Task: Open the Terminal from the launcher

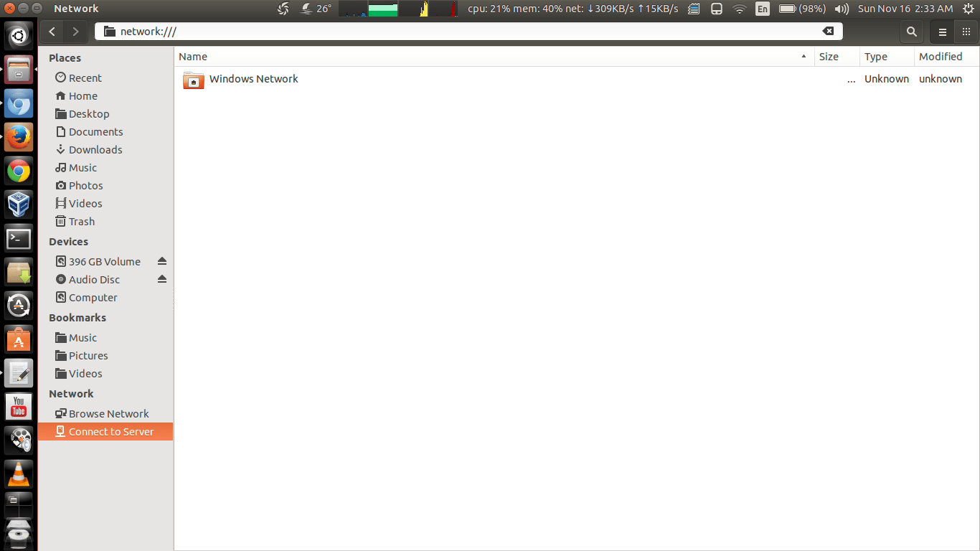Action: 19,238
